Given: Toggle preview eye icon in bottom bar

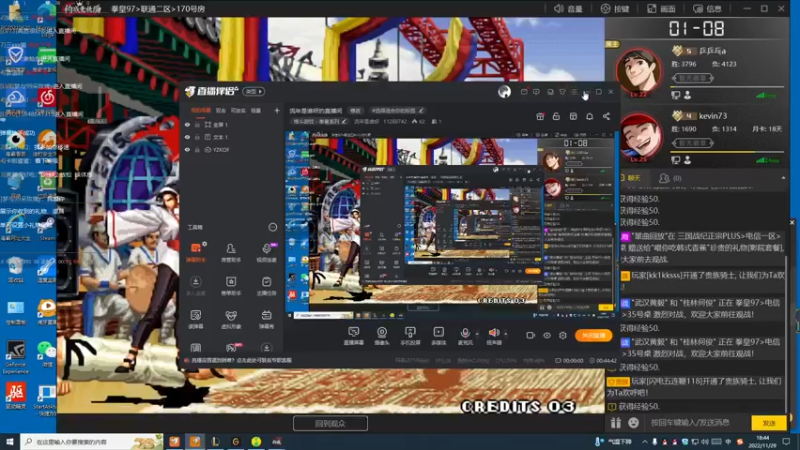Looking at the screenshot, I should [x=547, y=335].
